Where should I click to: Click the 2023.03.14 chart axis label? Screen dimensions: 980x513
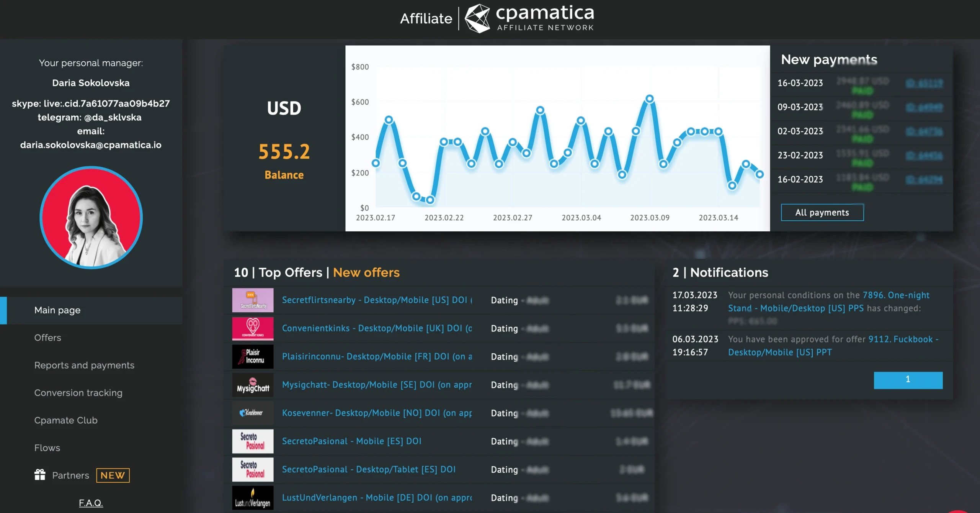[x=719, y=218]
